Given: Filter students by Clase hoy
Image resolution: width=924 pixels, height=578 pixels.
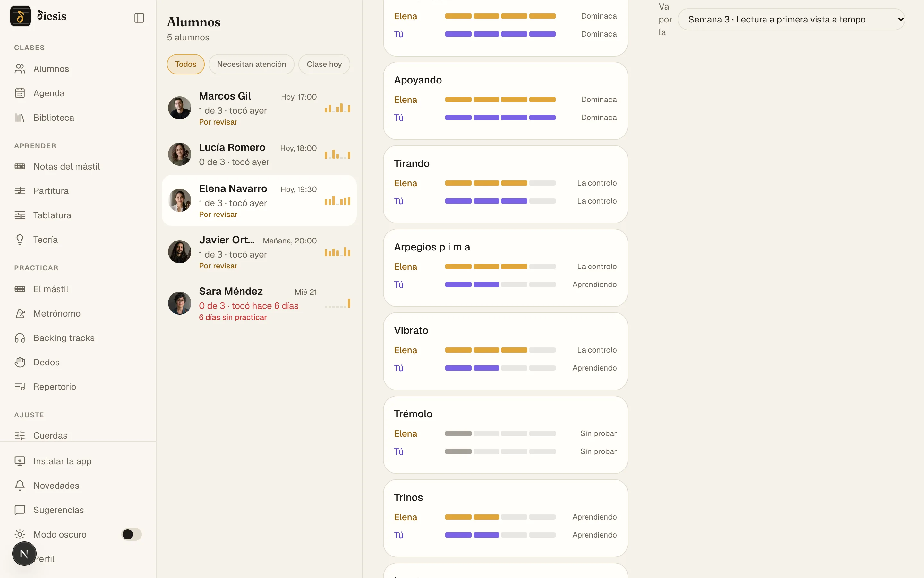Looking at the screenshot, I should coord(324,64).
